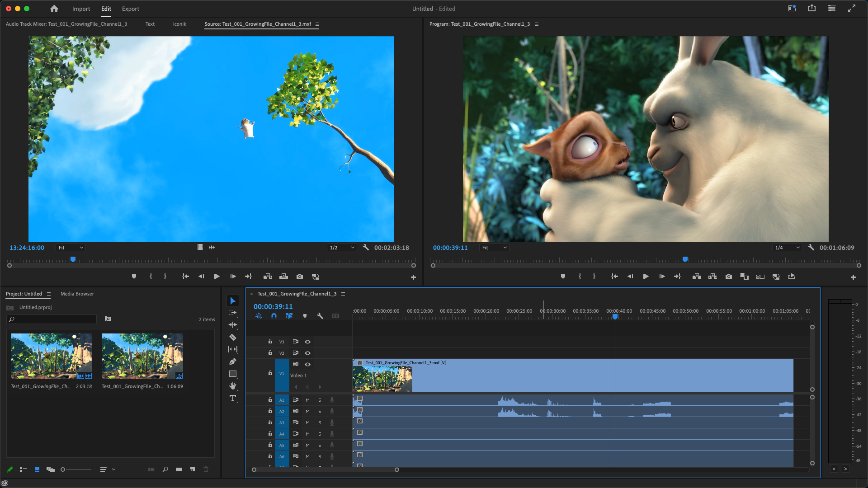This screenshot has height=488, width=868.
Task: Click Export Frame camera icon in Program monitor
Action: 728,277
